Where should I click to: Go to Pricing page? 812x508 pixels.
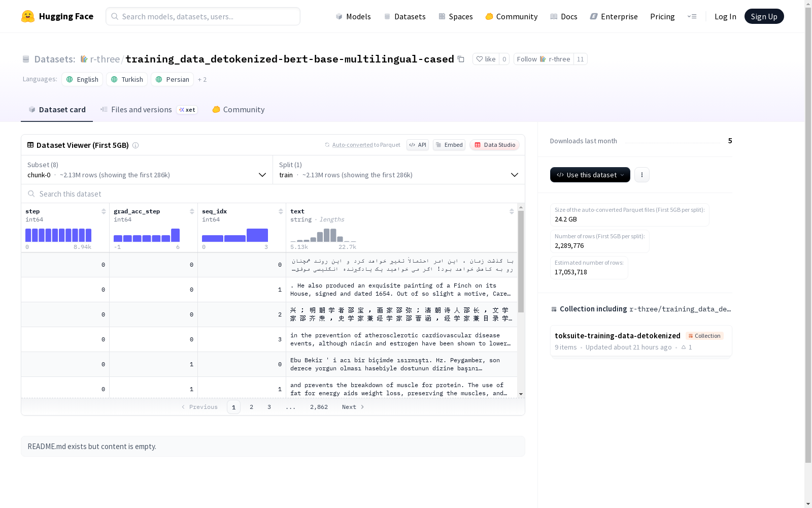coord(662,16)
